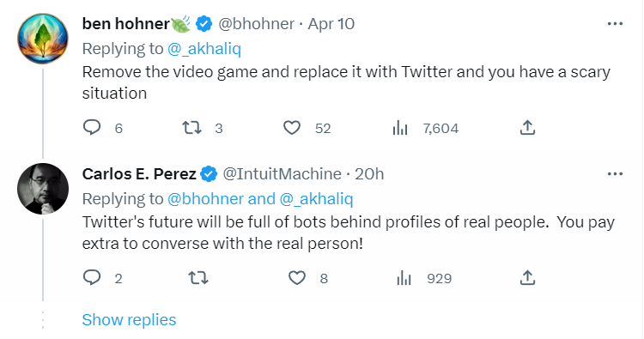Image resolution: width=644 pixels, height=339 pixels.
Task: Reply to ben hohner's tweet
Action: pos(92,128)
